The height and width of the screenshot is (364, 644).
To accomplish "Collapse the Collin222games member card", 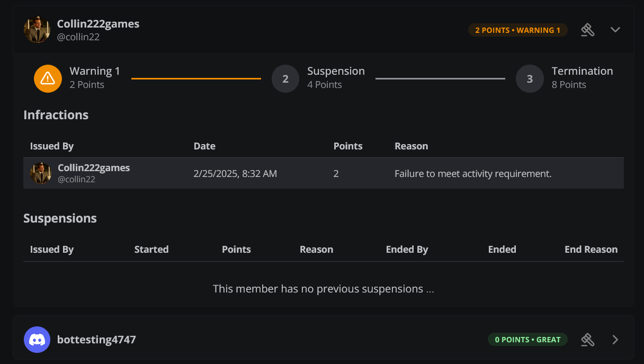I will [615, 30].
